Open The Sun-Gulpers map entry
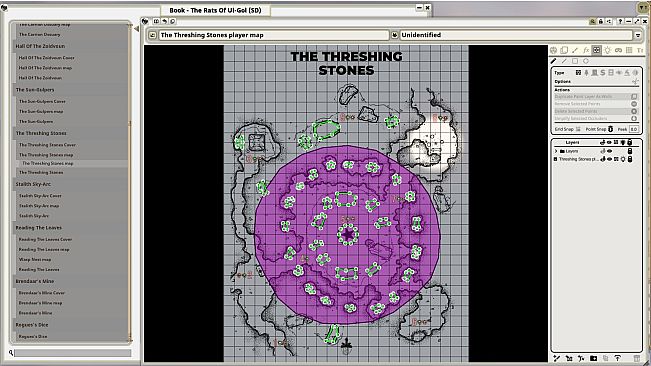The height and width of the screenshot is (366, 651). pyautogui.click(x=41, y=111)
